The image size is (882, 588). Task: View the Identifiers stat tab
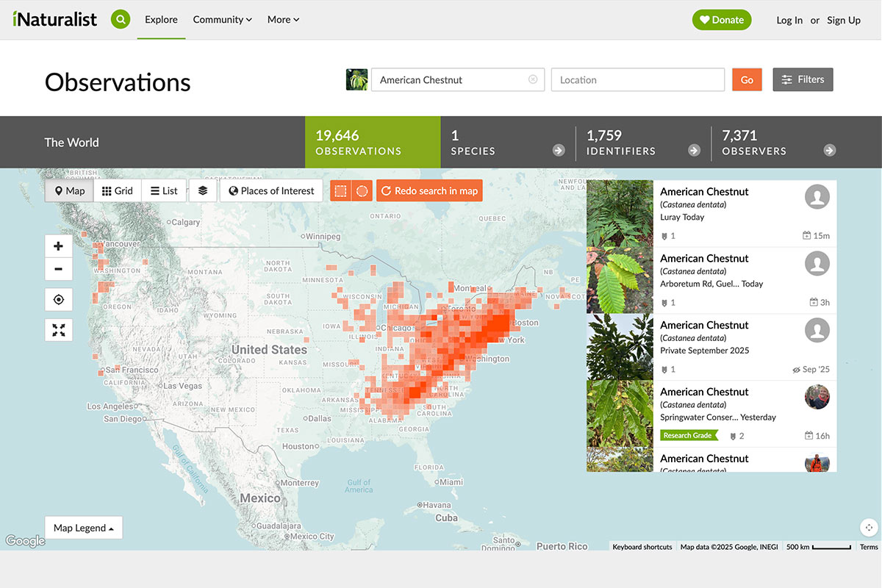642,143
